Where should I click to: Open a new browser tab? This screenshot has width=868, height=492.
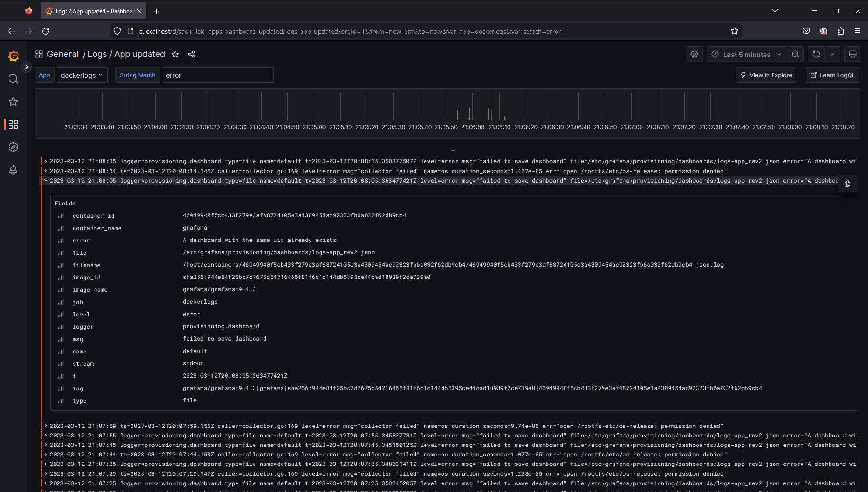[x=157, y=11]
